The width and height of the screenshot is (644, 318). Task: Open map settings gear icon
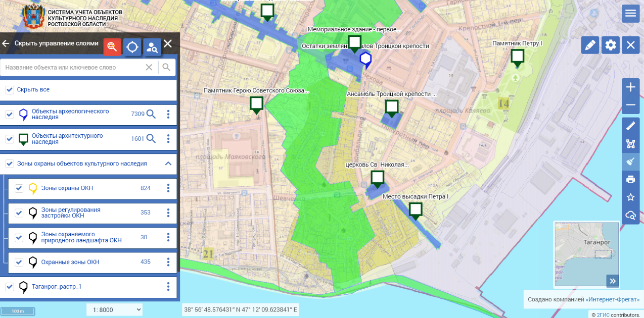610,45
